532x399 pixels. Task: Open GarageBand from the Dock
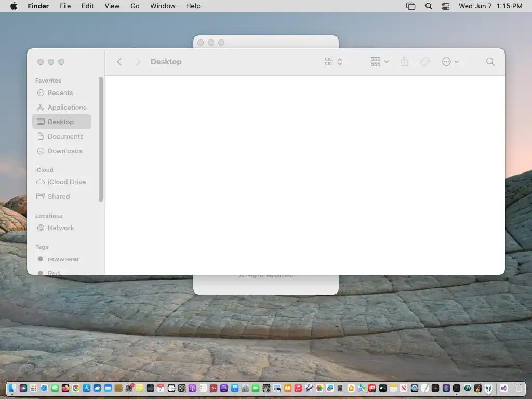pos(478,388)
